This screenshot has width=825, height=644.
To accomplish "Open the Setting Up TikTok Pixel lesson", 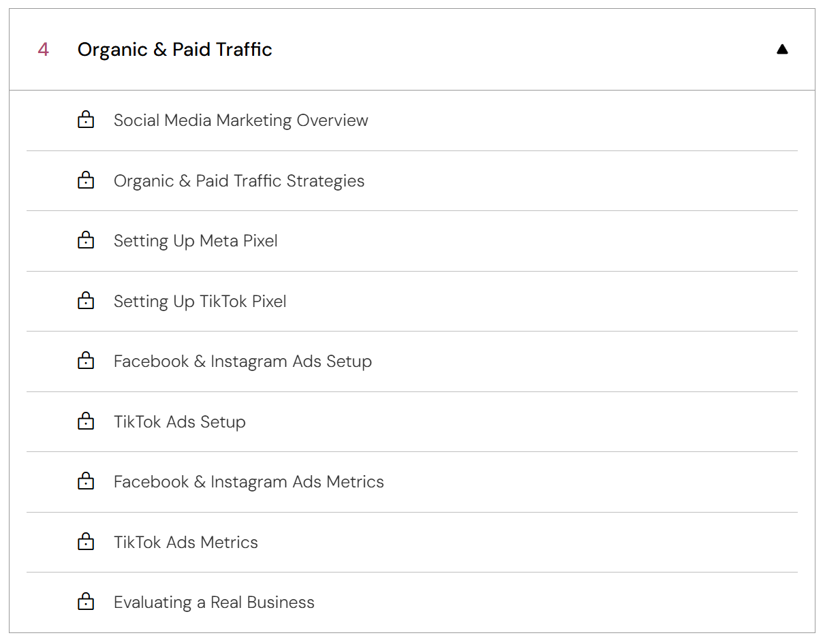I will (x=200, y=302).
